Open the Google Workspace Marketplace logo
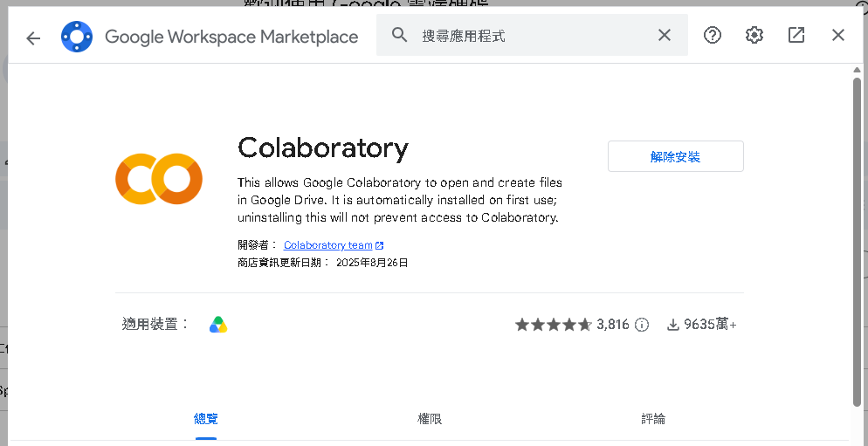The width and height of the screenshot is (868, 446). click(x=77, y=37)
